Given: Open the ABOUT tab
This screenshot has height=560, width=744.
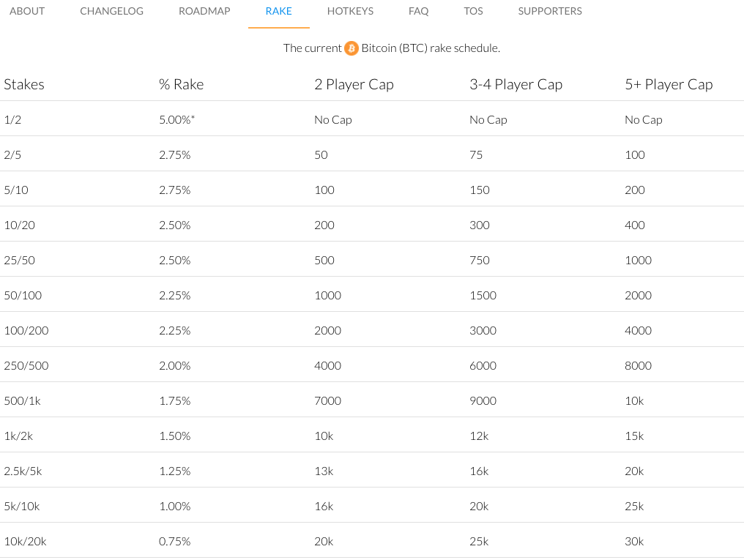Looking at the screenshot, I should tap(27, 12).
